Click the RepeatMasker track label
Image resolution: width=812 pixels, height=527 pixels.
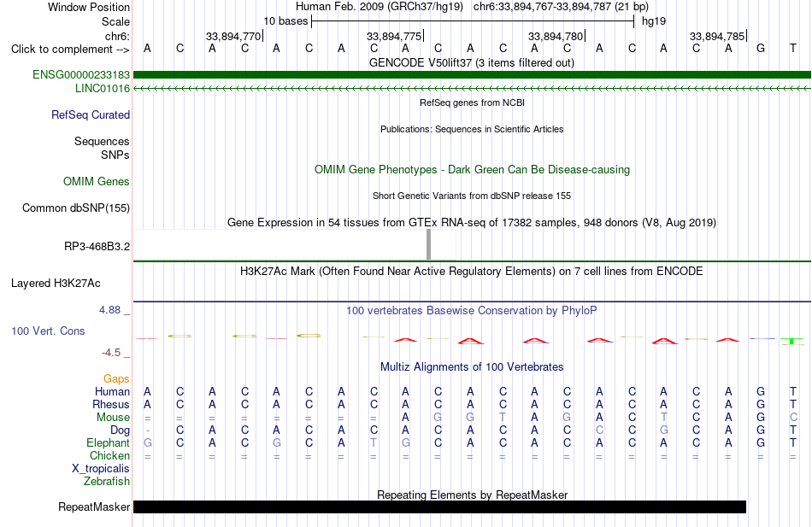click(94, 507)
